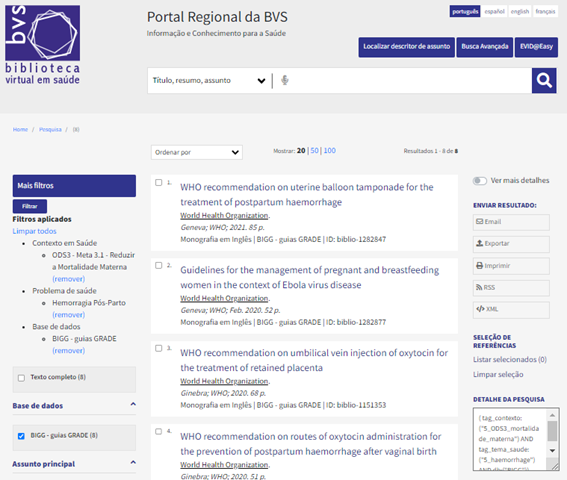Click the query box scrollbar up arrow
Image resolution: width=567 pixels, height=480 pixels.
point(552,415)
